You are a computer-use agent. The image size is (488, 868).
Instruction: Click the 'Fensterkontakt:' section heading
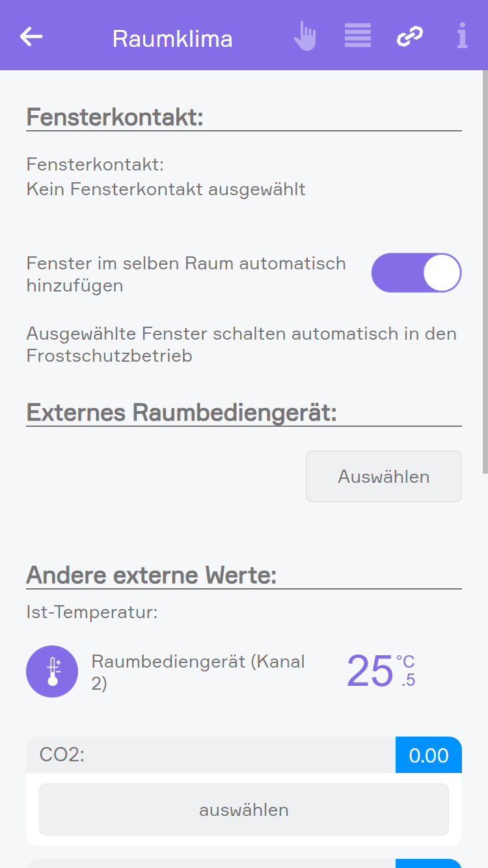pos(115,118)
